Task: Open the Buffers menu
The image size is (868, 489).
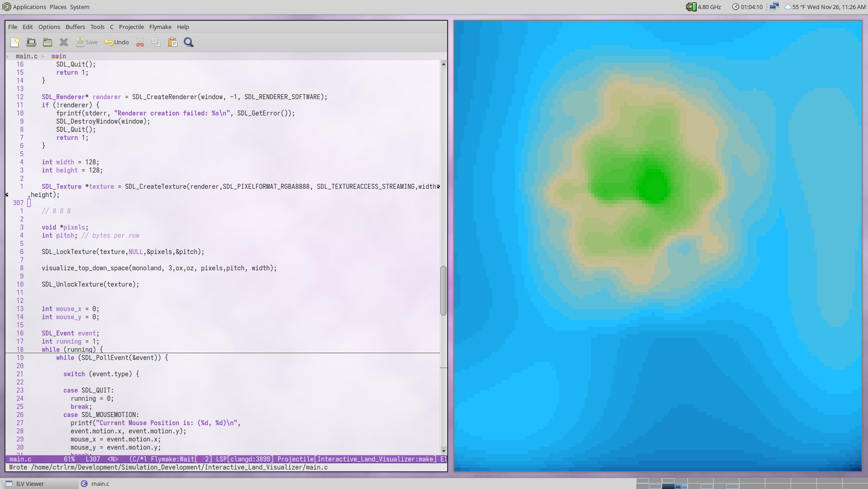Action: (x=75, y=27)
